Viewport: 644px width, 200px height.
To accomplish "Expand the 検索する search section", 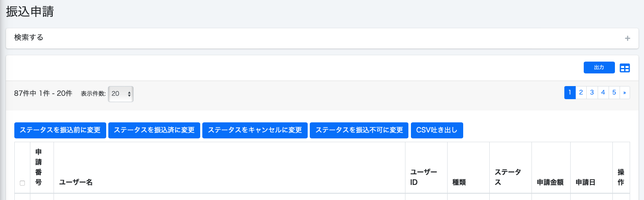I will [29, 38].
